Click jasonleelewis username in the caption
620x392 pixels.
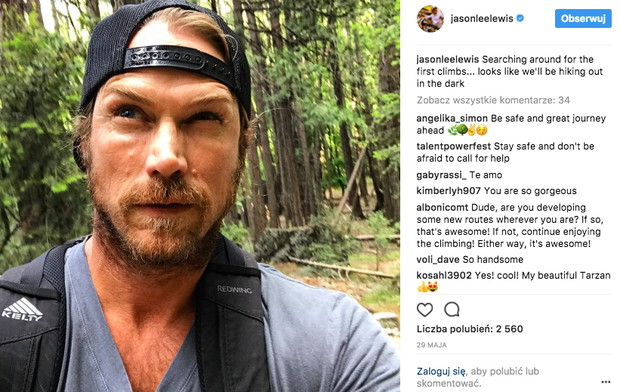[448, 59]
